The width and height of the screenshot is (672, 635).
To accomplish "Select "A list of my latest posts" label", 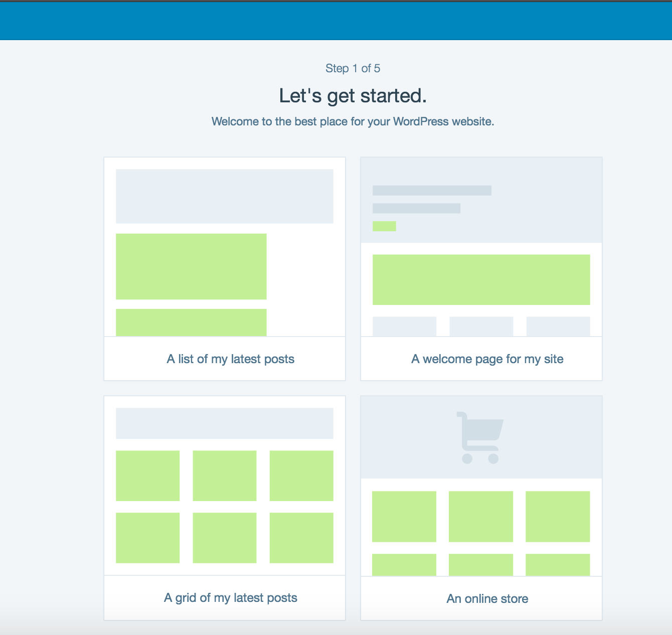I will [230, 359].
